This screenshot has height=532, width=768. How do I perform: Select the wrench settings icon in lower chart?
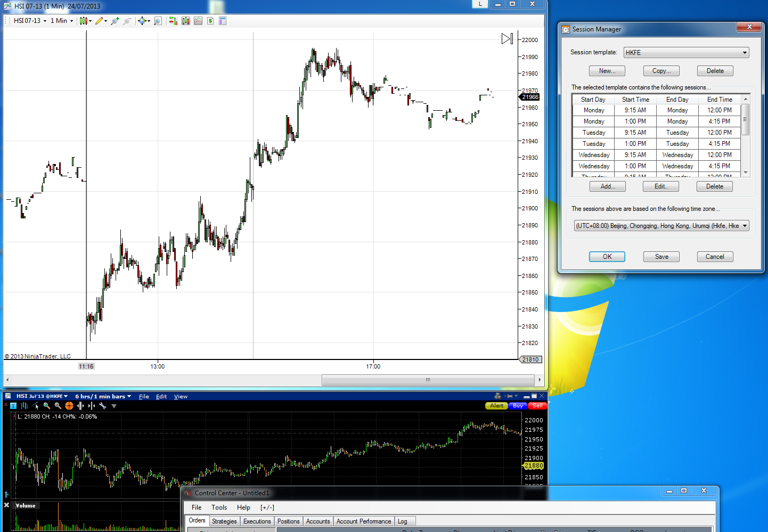click(103, 406)
